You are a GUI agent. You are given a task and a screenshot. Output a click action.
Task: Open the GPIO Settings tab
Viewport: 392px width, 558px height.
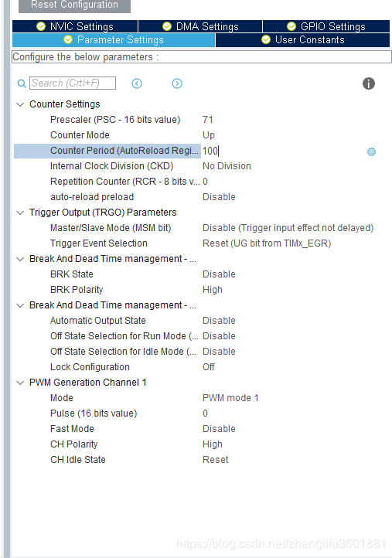[x=326, y=27]
